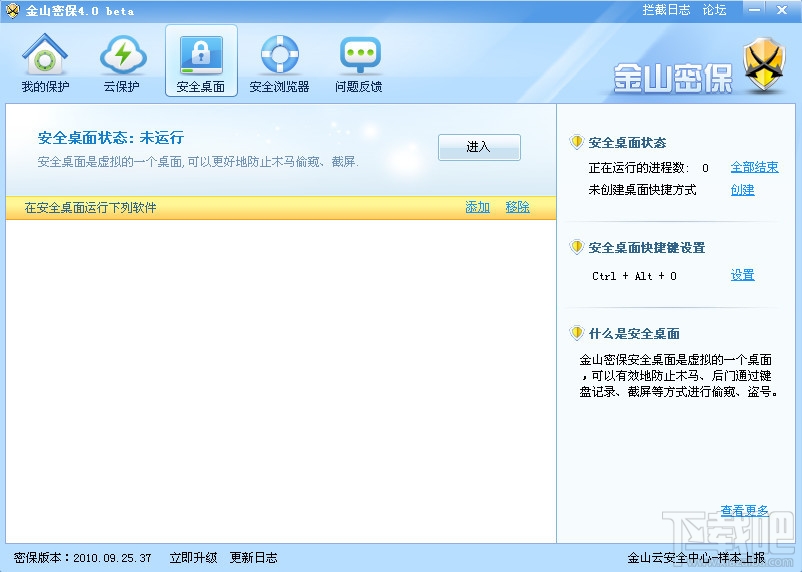Click 设置 for the hotkey
Viewport: 802px width, 572px height.
[742, 275]
